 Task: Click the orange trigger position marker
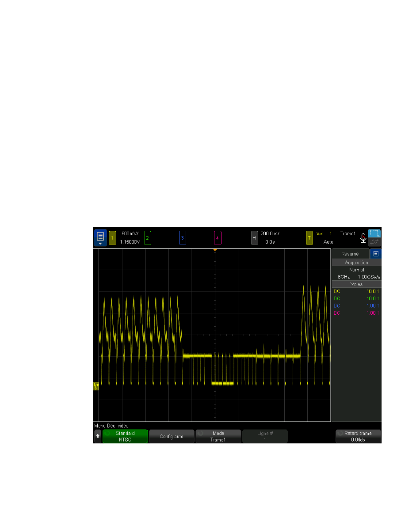point(215,250)
